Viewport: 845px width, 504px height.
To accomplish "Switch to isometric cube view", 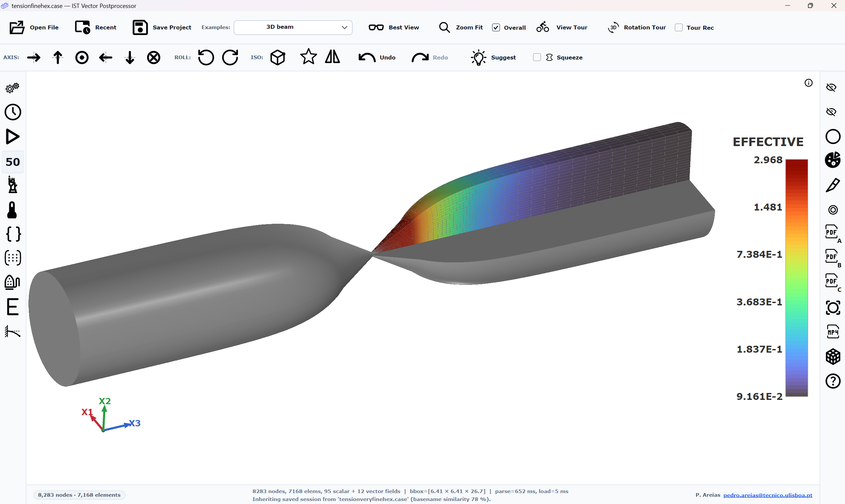I will click(278, 58).
